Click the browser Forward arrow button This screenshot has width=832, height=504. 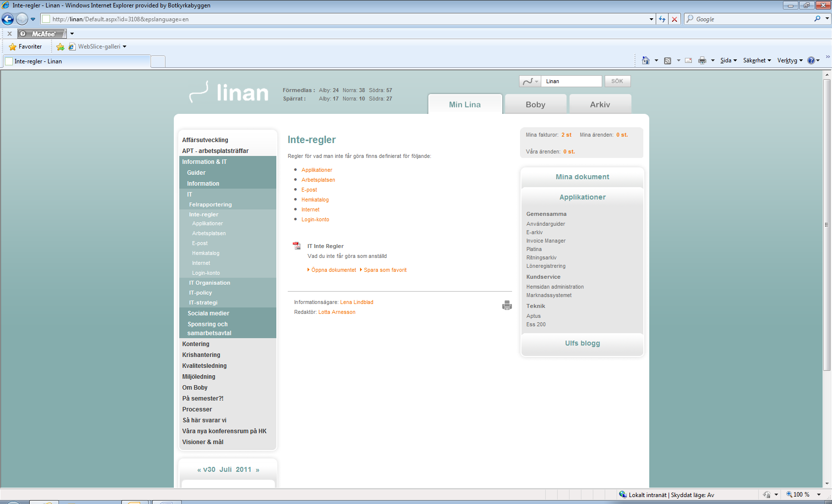click(22, 19)
